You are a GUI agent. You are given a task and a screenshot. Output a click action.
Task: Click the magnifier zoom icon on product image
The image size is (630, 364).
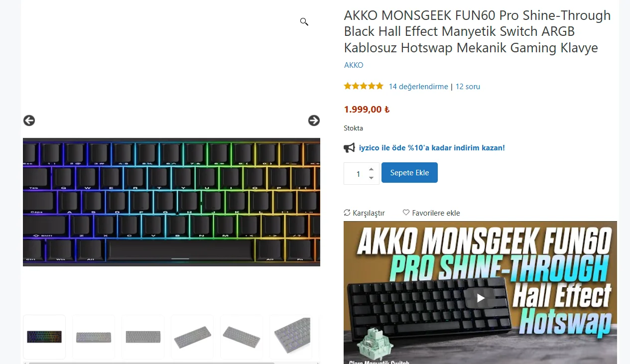point(304,21)
